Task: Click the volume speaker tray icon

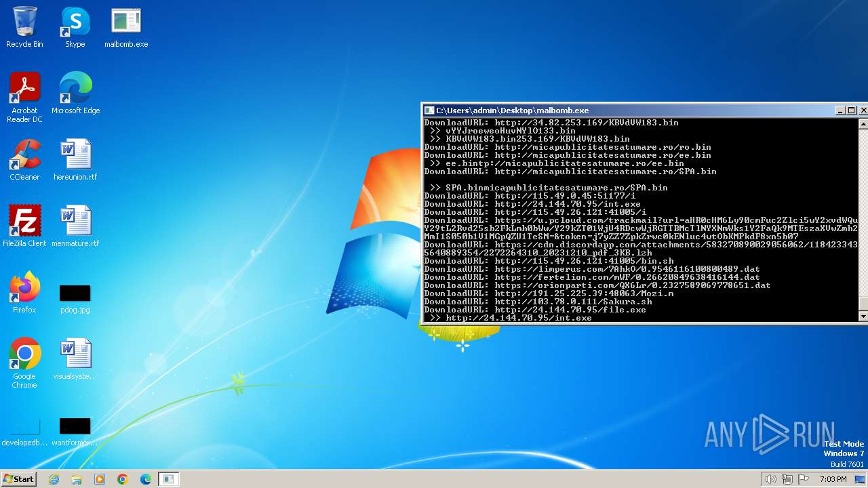Action: [770, 479]
